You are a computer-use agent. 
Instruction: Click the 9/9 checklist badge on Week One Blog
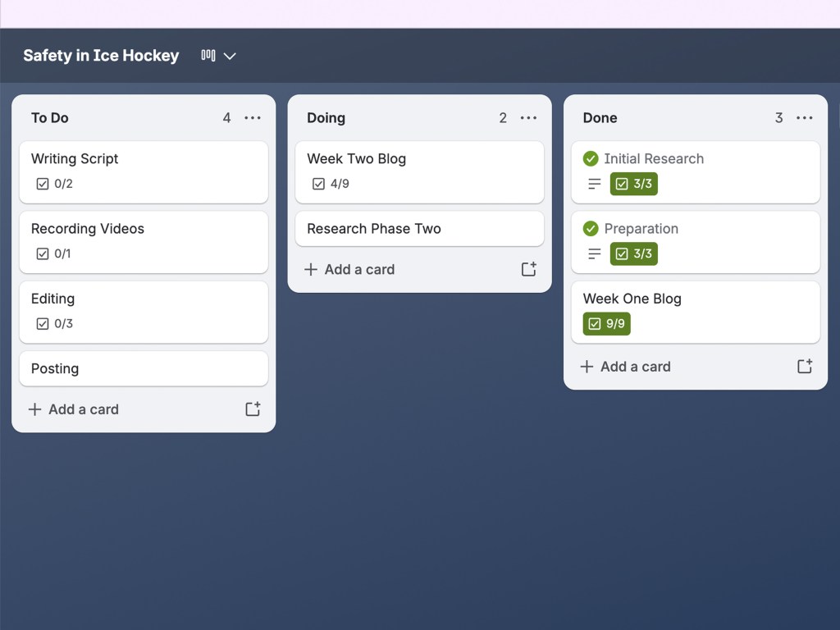click(606, 323)
